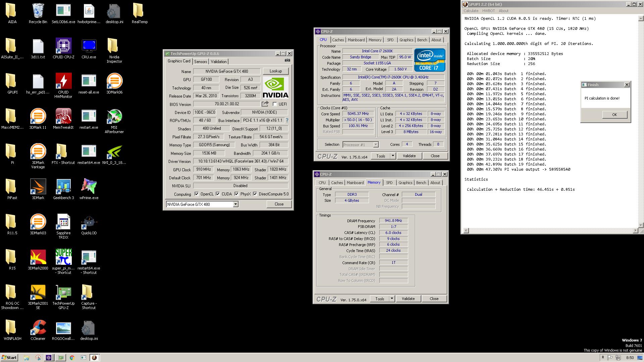The image size is (644, 362).
Task: Toggle DirectCompute 5.0 checkbox
Action: [255, 194]
